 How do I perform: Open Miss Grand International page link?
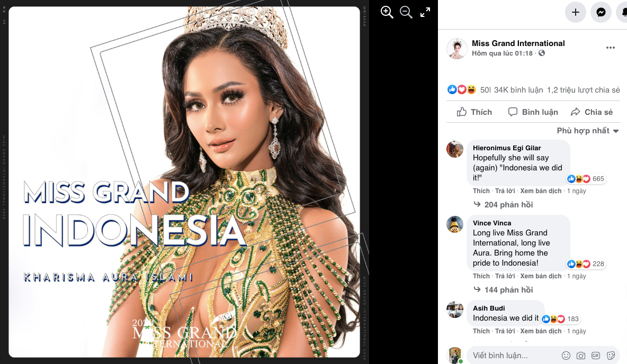point(518,43)
